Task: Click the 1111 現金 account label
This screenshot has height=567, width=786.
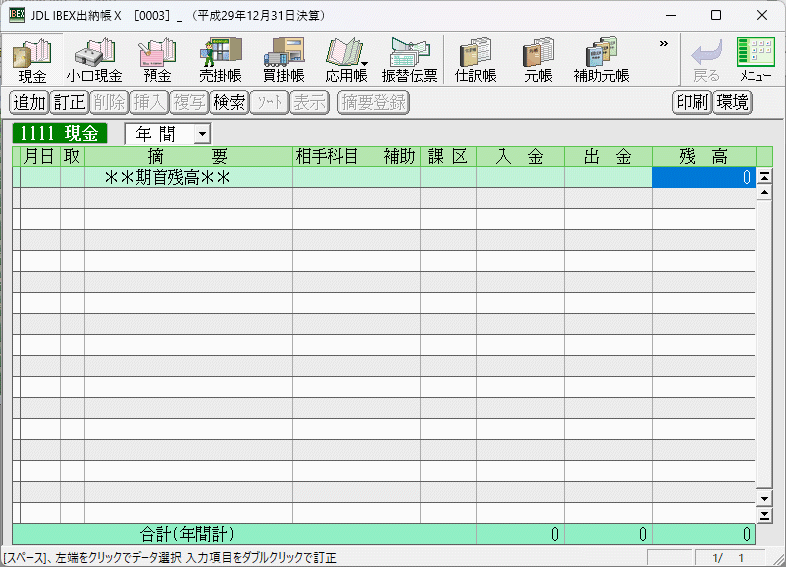Action: tap(60, 133)
